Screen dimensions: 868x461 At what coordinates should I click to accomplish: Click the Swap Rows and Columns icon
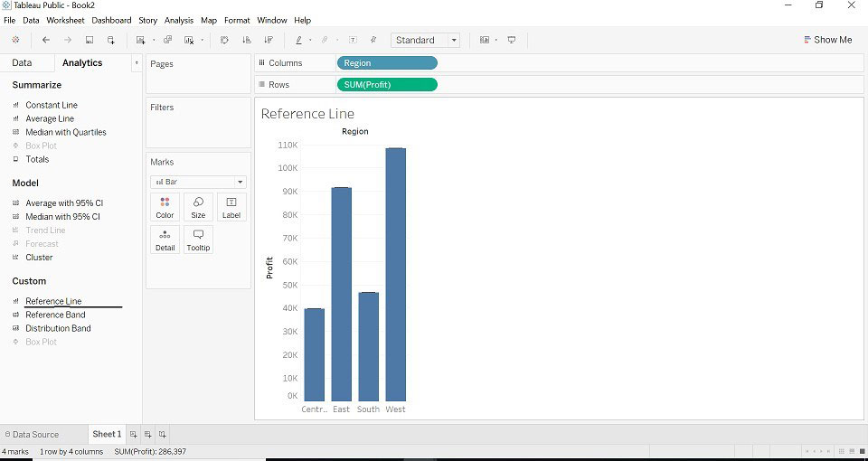(224, 40)
